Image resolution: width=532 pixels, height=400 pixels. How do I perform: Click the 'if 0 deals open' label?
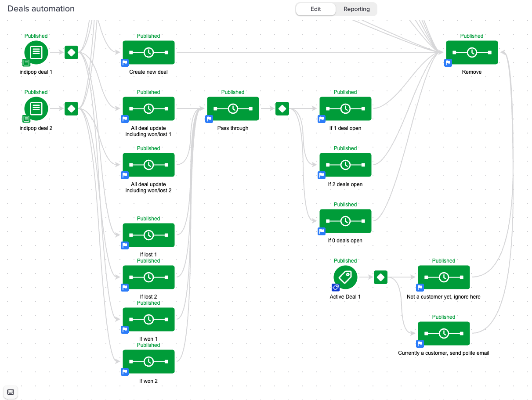click(x=345, y=241)
